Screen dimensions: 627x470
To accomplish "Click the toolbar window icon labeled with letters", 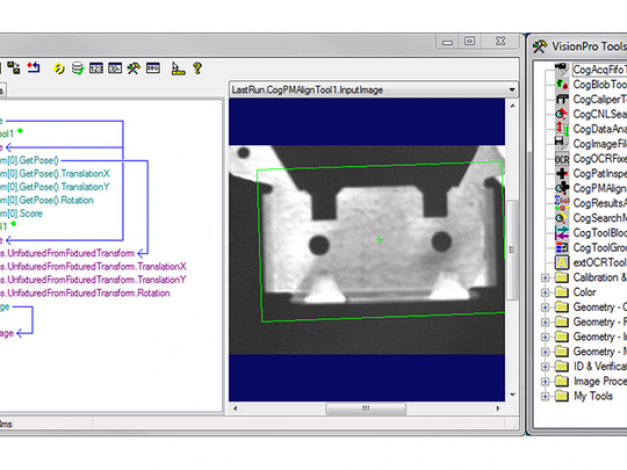I will 153,68.
